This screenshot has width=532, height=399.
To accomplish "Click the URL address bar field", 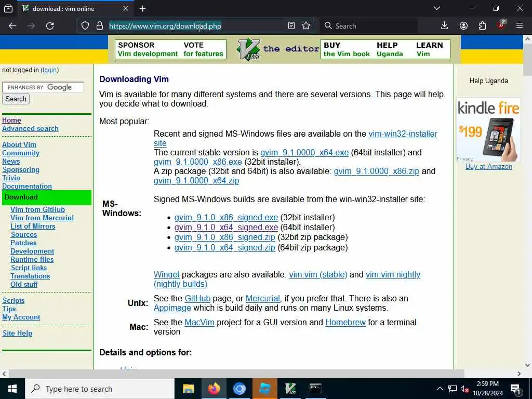I will [197, 26].
